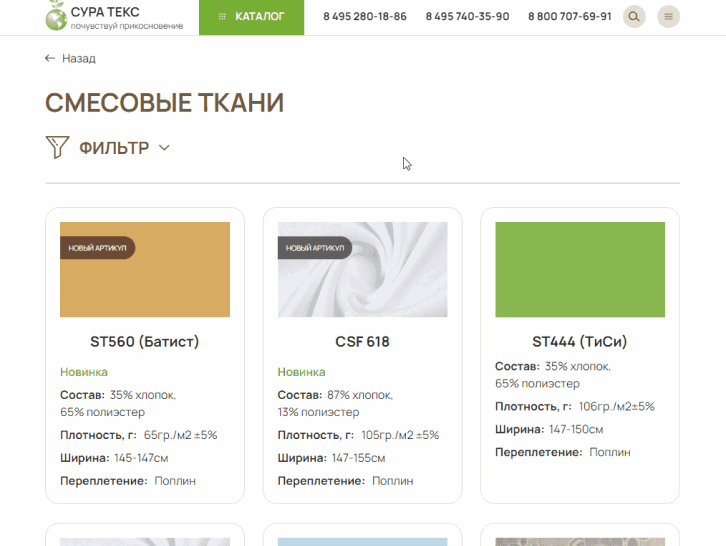This screenshot has height=546, width=726.
Task: Click 87% хлопок composition text
Action: point(360,395)
